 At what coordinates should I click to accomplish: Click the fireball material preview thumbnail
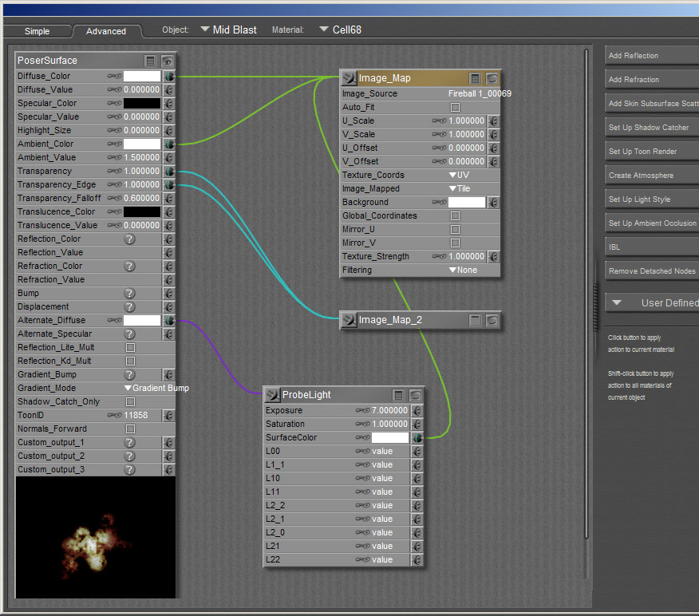96,538
